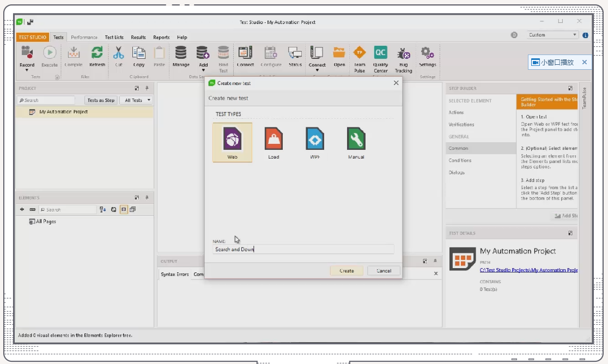Viewport: 608px width, 364px height.
Task: Click the Team Pulse icon
Action: coord(360,53)
